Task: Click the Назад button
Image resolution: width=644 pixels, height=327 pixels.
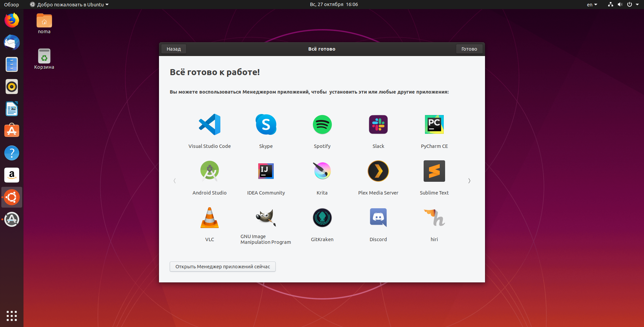Action: pos(174,49)
